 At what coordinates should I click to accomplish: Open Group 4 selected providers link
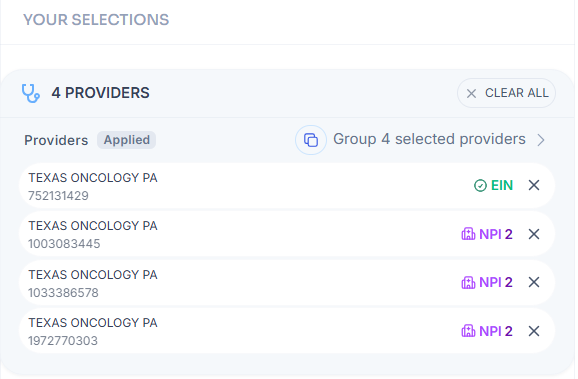[x=429, y=139]
